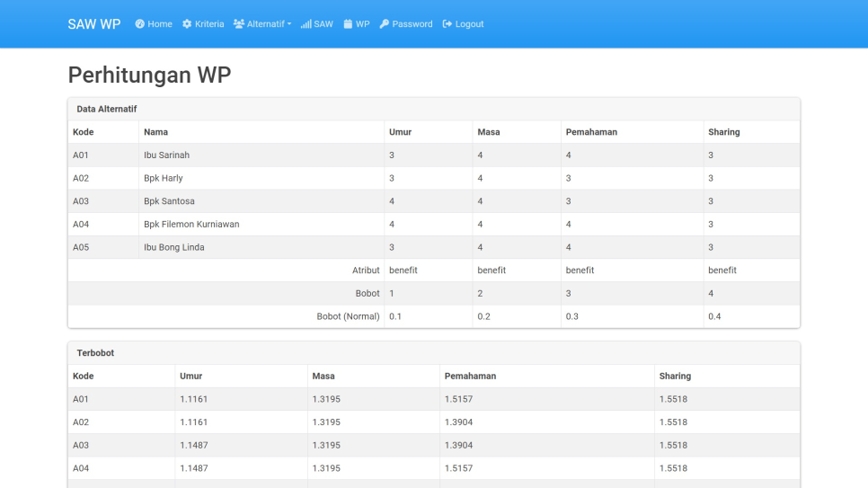The image size is (868, 488).
Task: Open the Kriteria menu item
Action: click(203, 24)
